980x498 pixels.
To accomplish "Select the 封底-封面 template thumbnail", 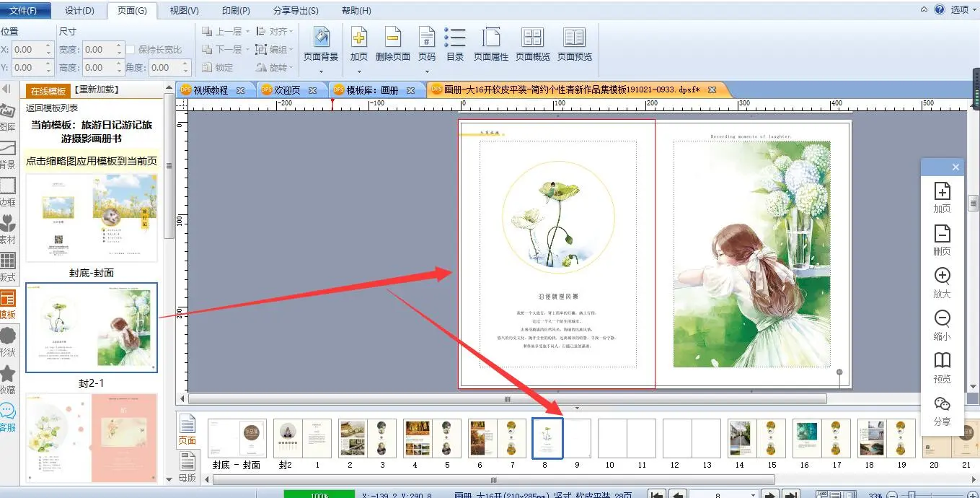I will [x=92, y=217].
